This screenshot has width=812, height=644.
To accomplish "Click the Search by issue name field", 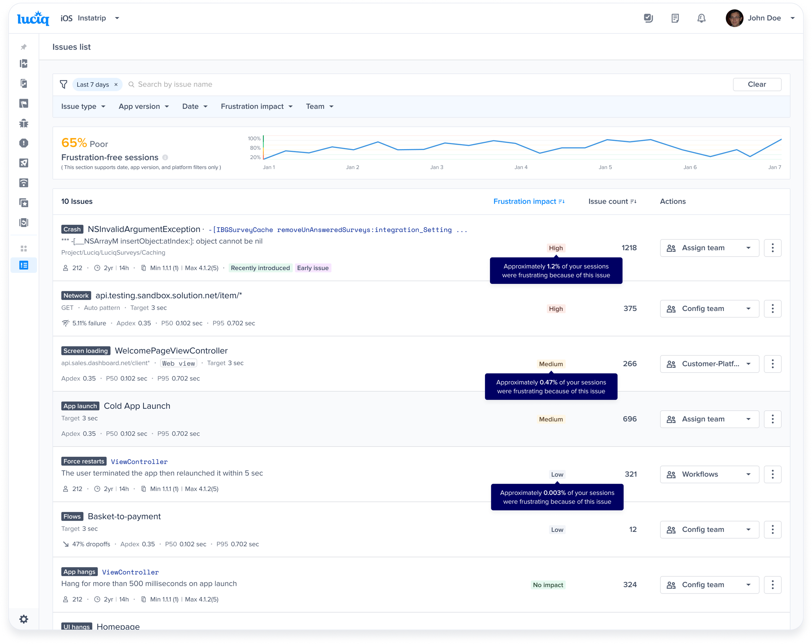I will [x=175, y=84].
